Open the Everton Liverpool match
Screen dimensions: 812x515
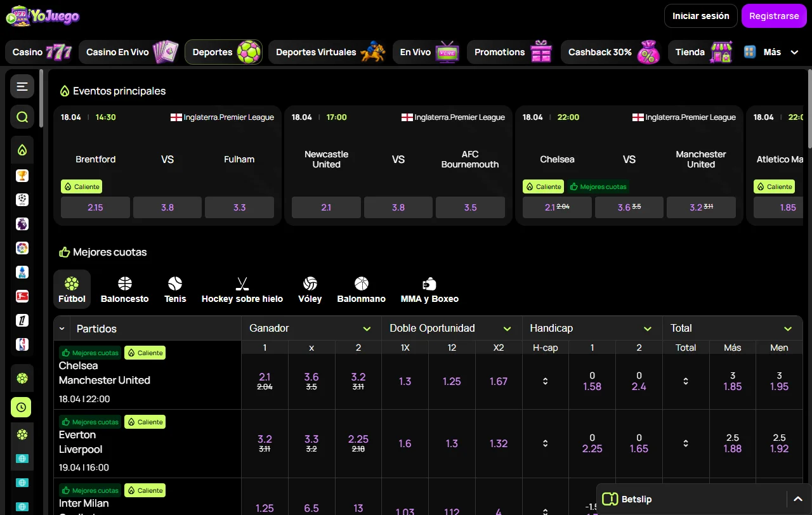(147, 443)
